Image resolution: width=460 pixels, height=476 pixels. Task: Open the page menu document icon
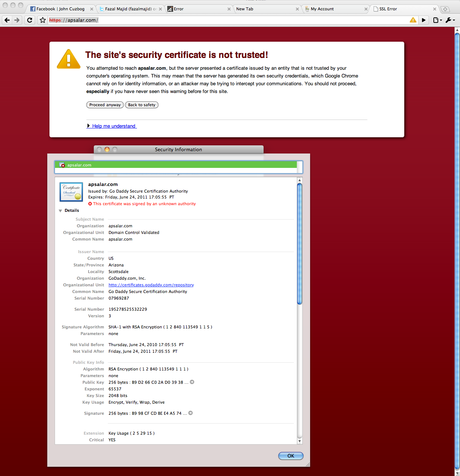[x=437, y=20]
